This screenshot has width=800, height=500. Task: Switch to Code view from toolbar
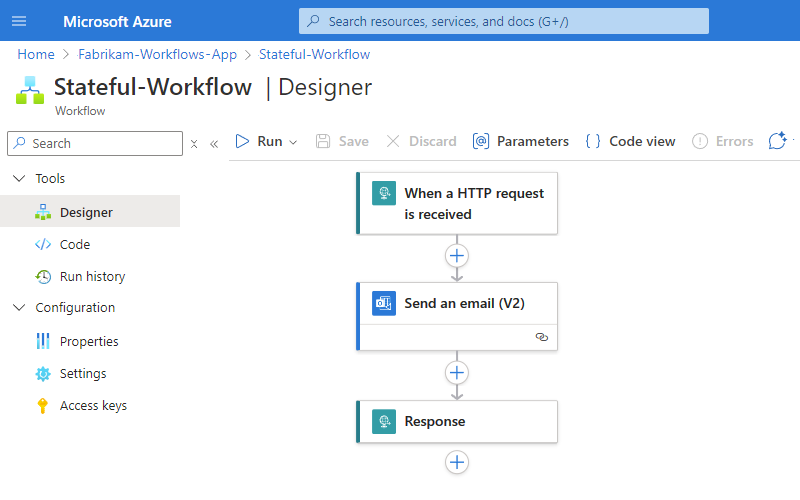tap(631, 142)
